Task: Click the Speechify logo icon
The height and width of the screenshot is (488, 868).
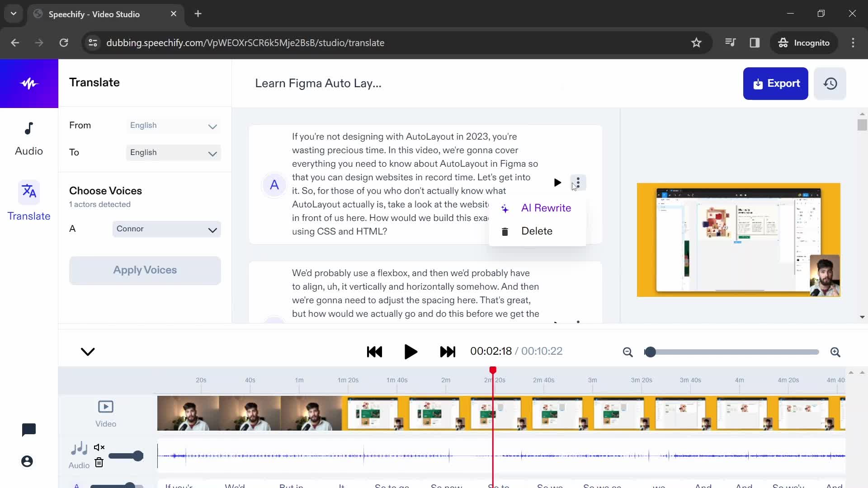Action: point(29,84)
